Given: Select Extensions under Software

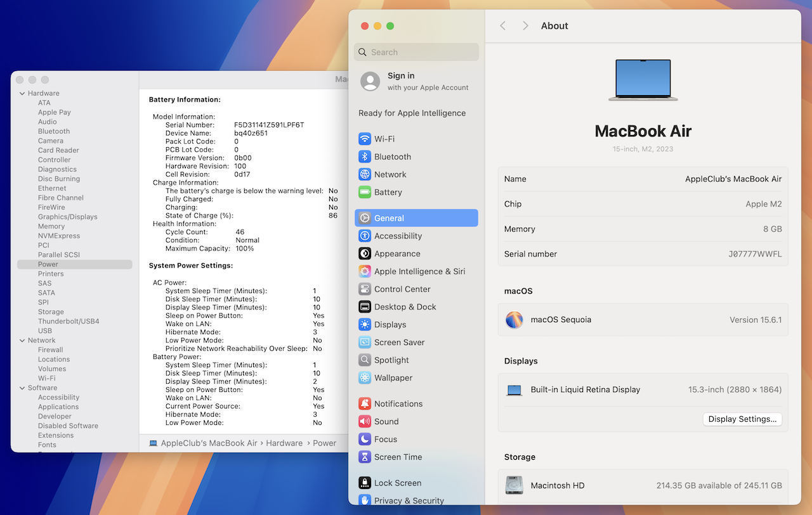Looking at the screenshot, I should coord(56,436).
